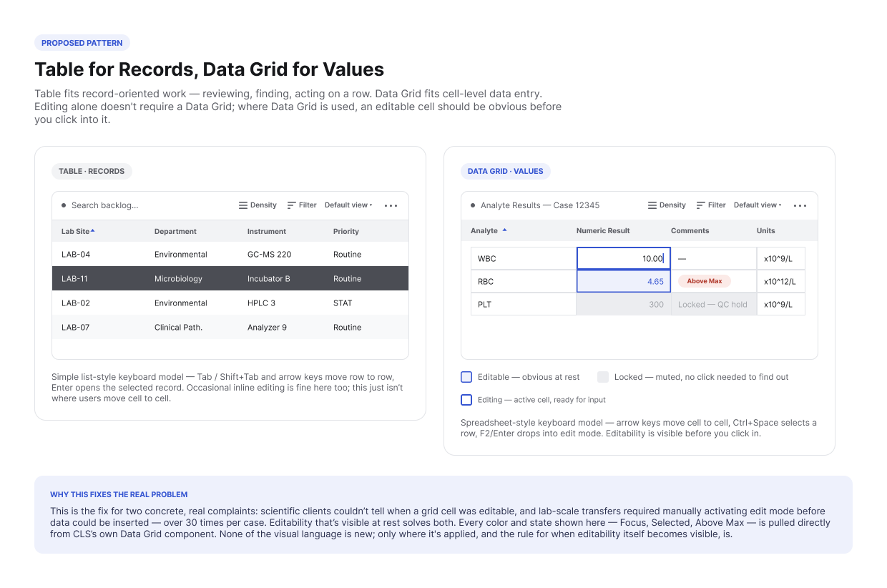Click the Analyzer 9 instrument cell
The height and width of the screenshot is (588, 887).
pos(267,327)
